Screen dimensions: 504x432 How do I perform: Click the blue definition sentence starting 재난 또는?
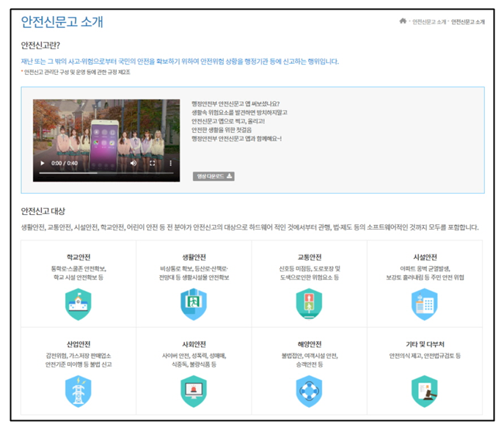pos(180,62)
